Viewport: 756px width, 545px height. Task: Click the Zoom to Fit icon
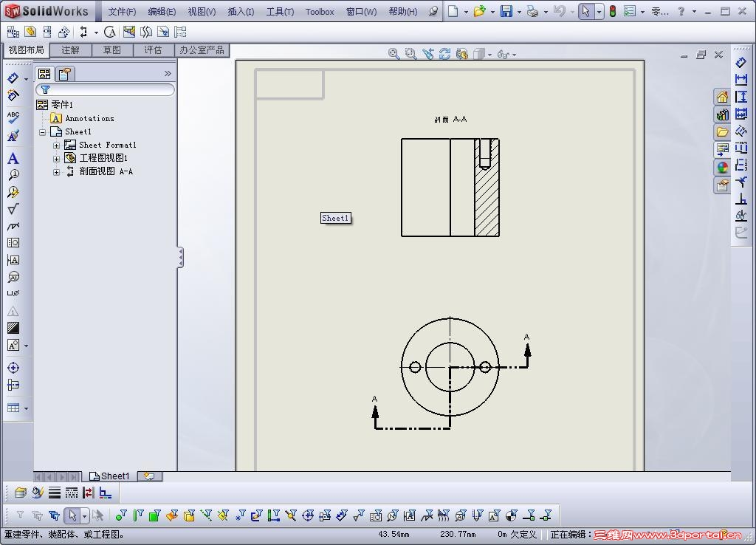(394, 53)
